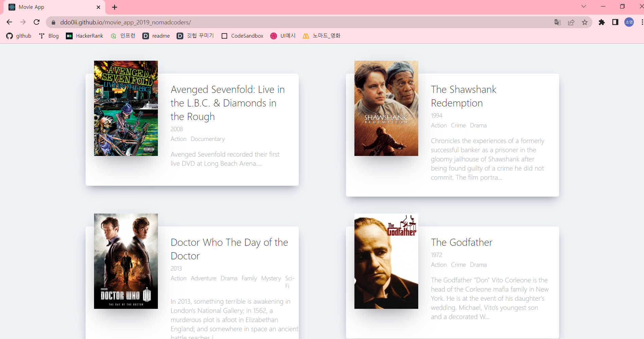The width and height of the screenshot is (644, 339).
Task: Click The Shawshank Redemption poster
Action: tap(386, 108)
